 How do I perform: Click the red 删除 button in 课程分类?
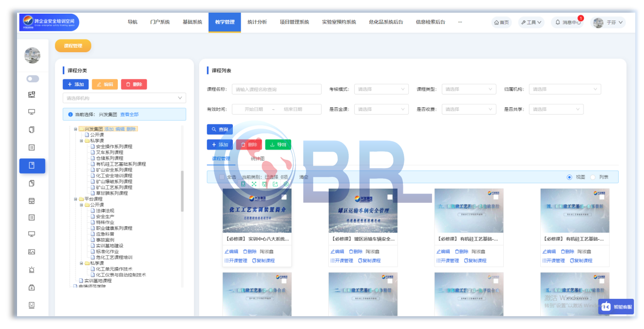pyautogui.click(x=134, y=84)
